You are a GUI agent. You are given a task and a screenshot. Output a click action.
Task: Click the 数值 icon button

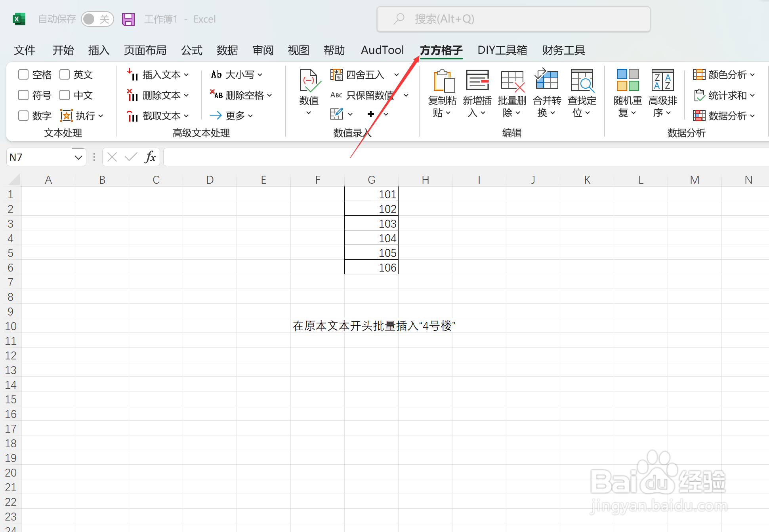pos(309,81)
